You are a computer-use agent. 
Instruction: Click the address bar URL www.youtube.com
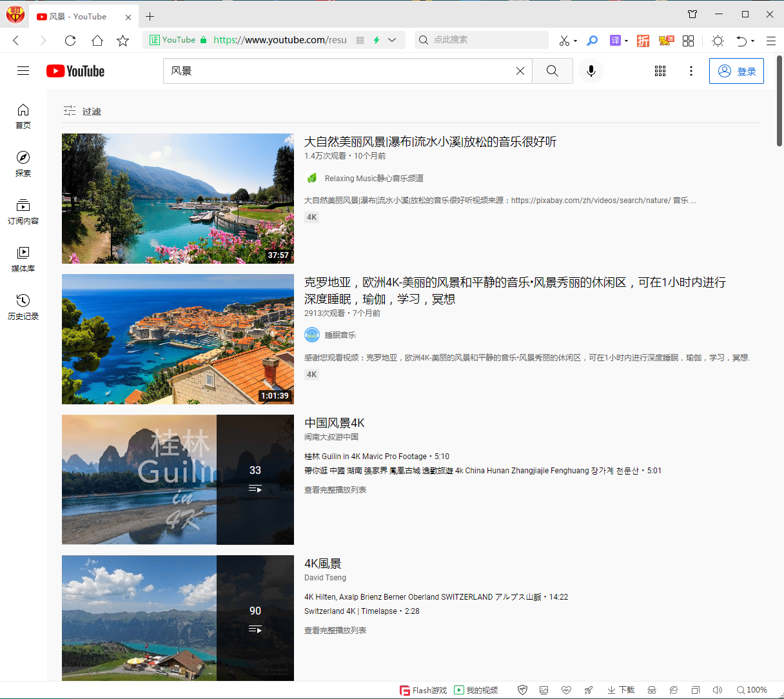coord(280,40)
